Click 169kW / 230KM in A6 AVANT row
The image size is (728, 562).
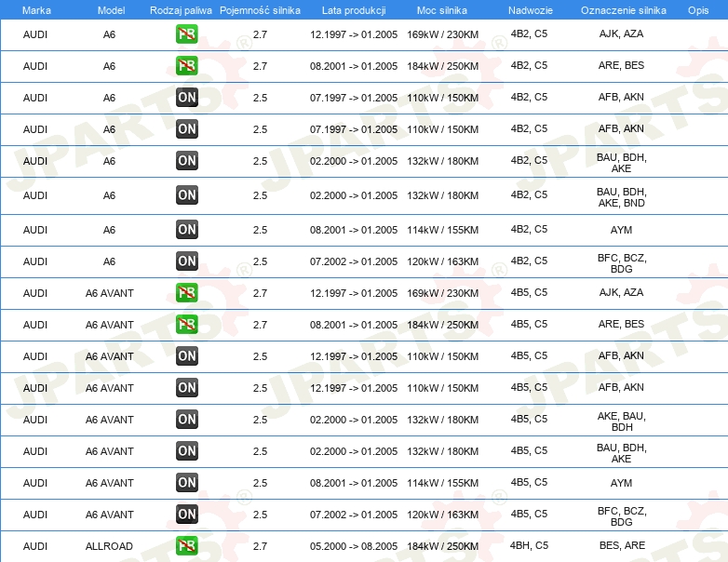(x=442, y=293)
